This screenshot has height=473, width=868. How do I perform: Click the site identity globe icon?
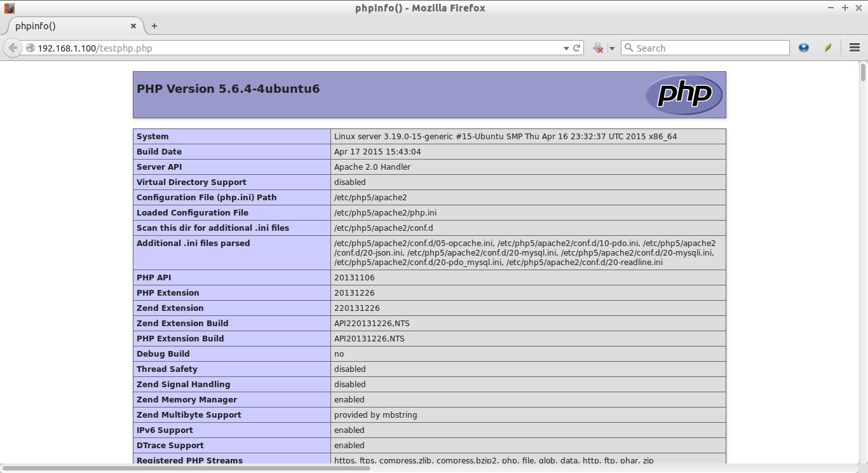30,48
